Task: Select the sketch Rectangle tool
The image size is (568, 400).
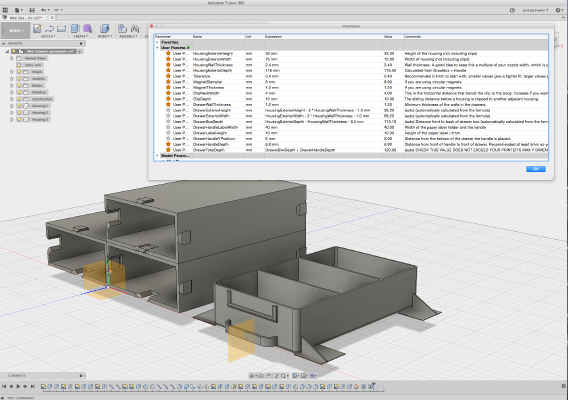Action: pyautogui.click(x=61, y=29)
